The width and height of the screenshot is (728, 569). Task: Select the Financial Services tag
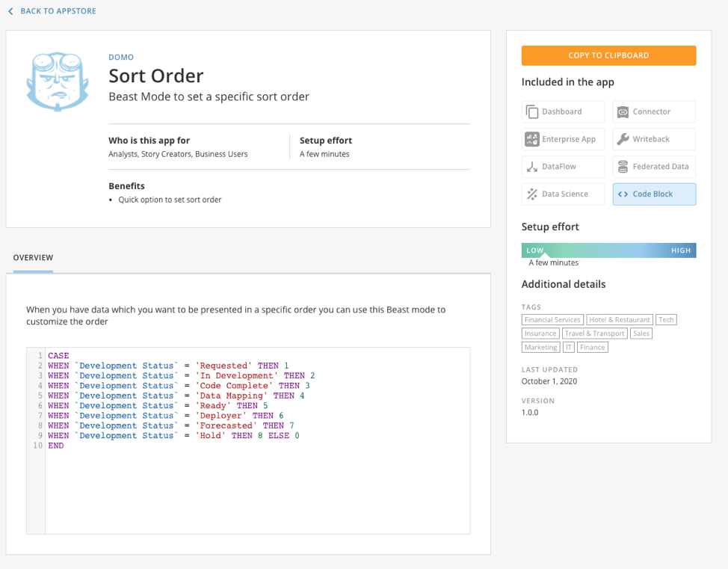(552, 319)
